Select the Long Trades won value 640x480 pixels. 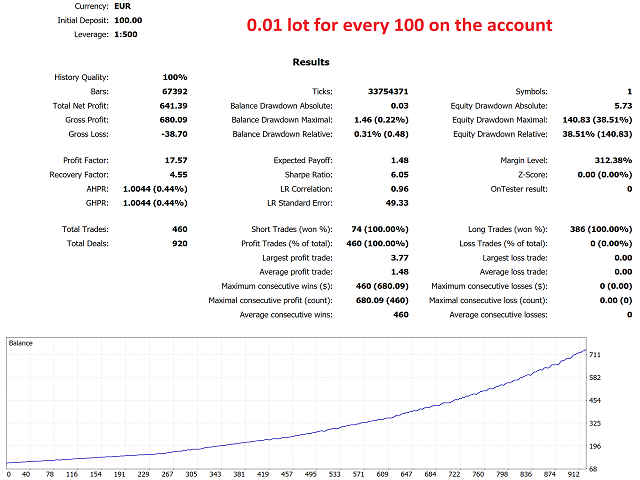pyautogui.click(x=601, y=229)
